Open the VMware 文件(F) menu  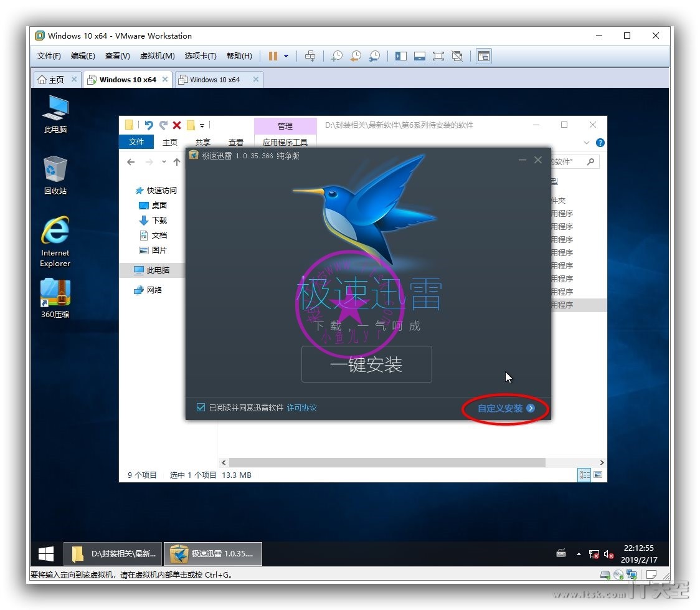coord(49,56)
